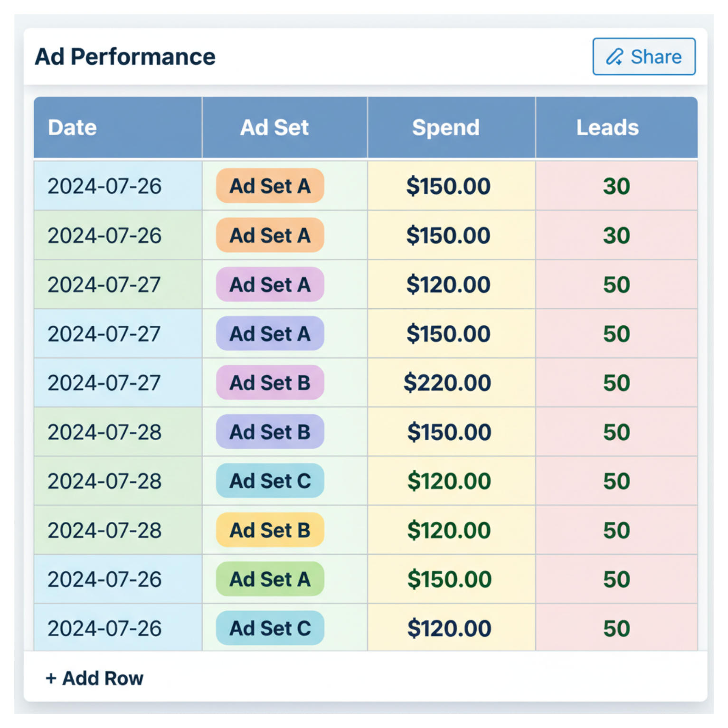Select the yellow Ad Set B badge
Image resolution: width=728 pixels, height=728 pixels.
[269, 530]
